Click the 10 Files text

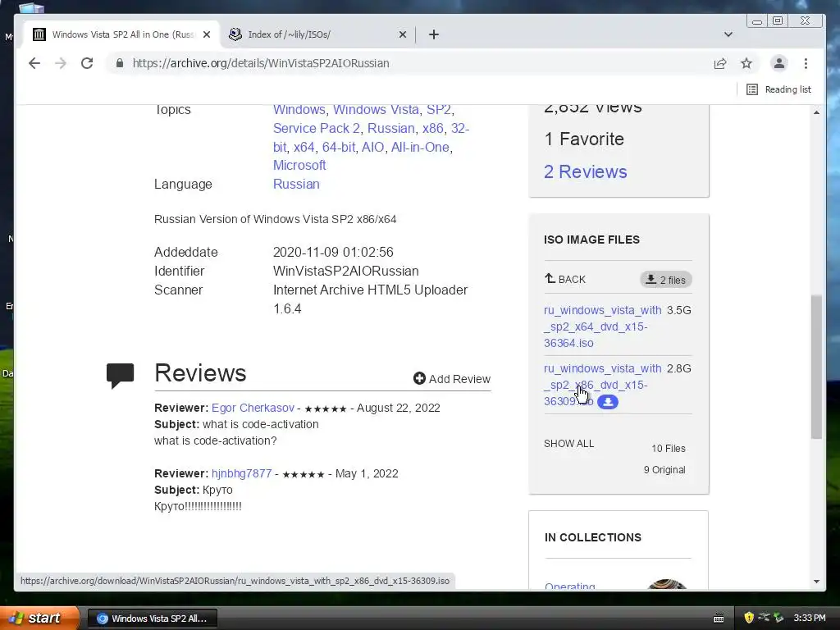click(669, 449)
